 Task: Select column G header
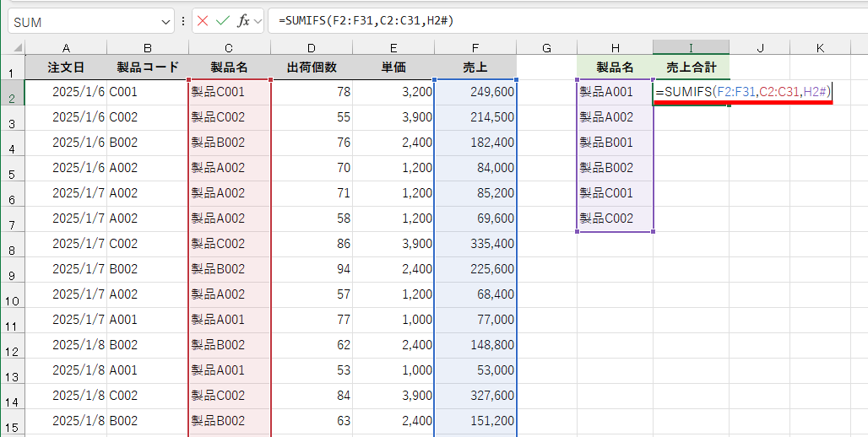click(x=546, y=48)
